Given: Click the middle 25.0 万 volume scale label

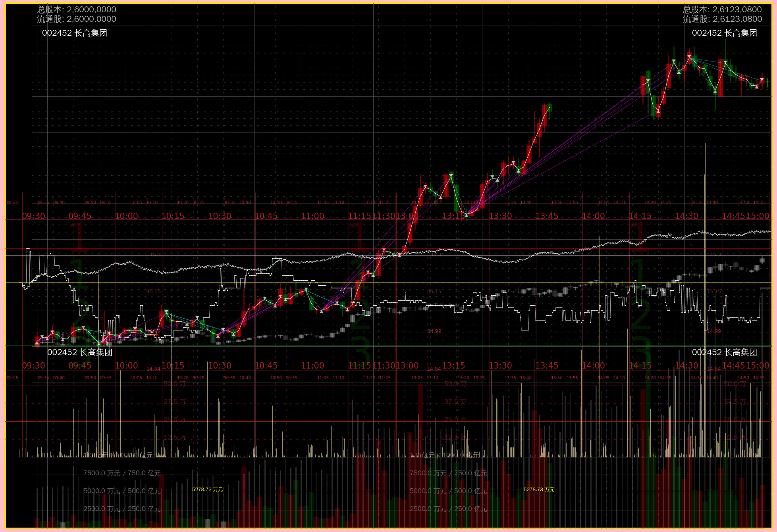Looking at the screenshot, I should click(455, 419).
